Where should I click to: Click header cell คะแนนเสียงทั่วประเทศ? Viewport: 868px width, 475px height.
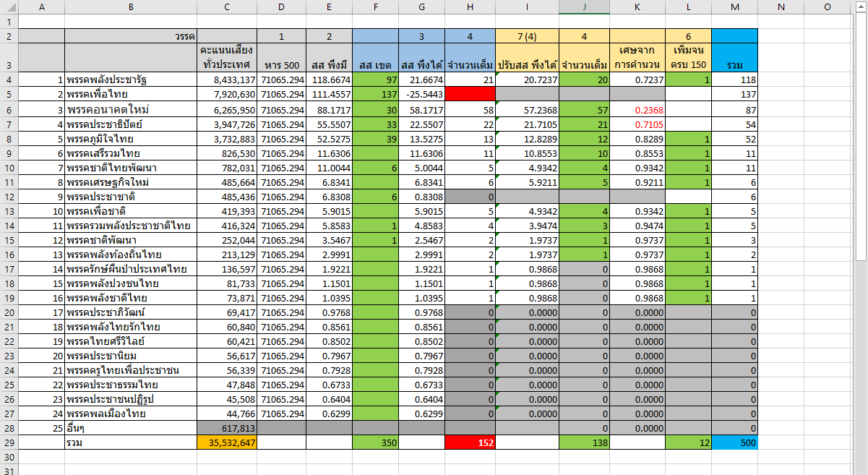[226, 58]
